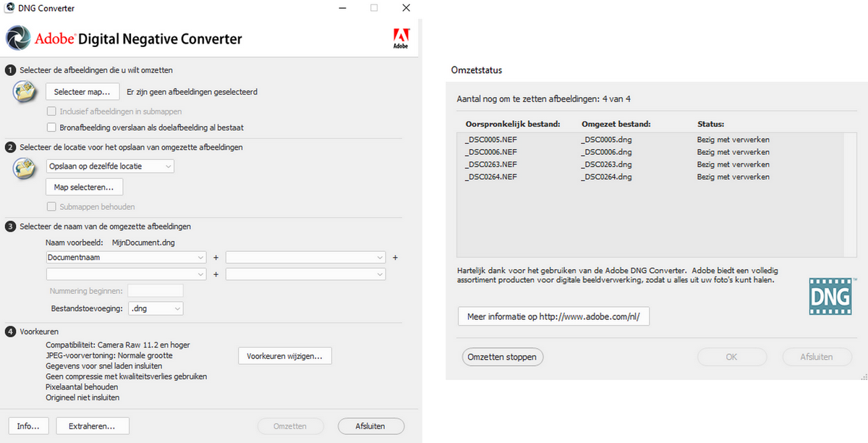Open Meer informatie adobe.com link button

553,317
